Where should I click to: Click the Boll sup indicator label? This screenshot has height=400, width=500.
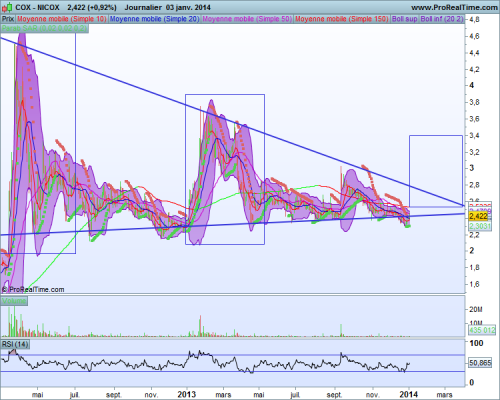pyautogui.click(x=404, y=19)
